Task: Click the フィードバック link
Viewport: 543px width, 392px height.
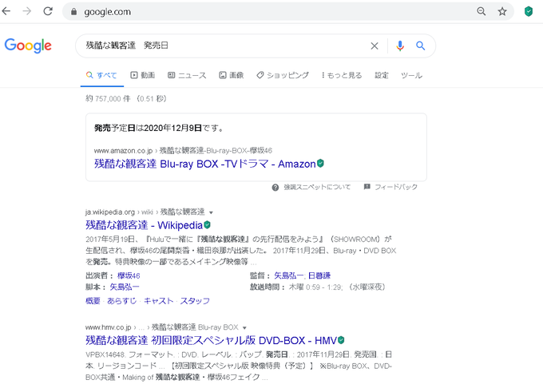Action: 396,187
